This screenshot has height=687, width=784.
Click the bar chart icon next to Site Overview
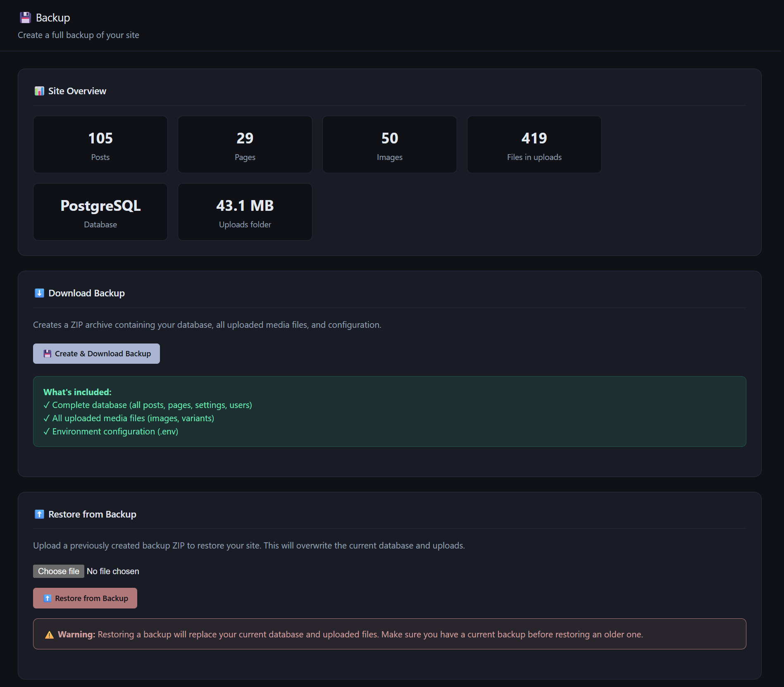39,91
